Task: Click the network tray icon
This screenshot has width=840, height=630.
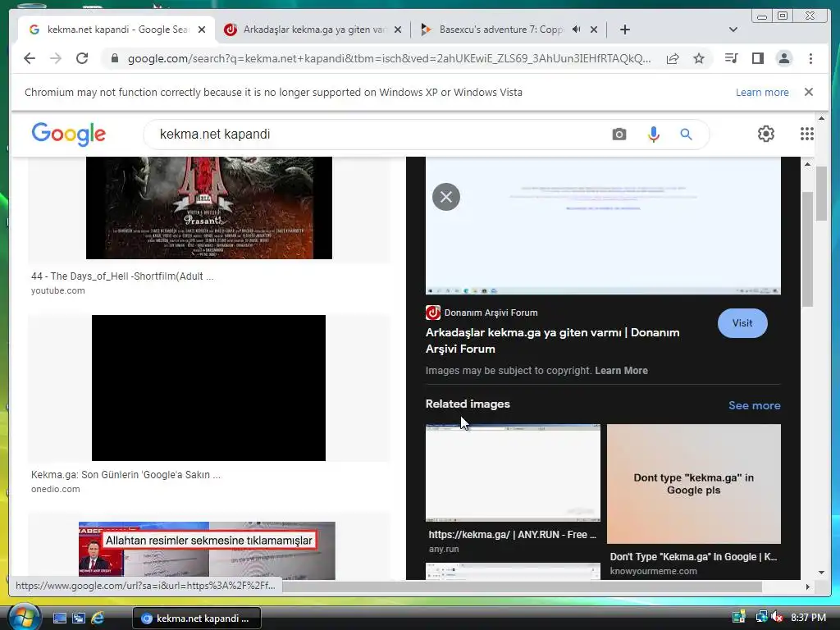Action: 761,617
